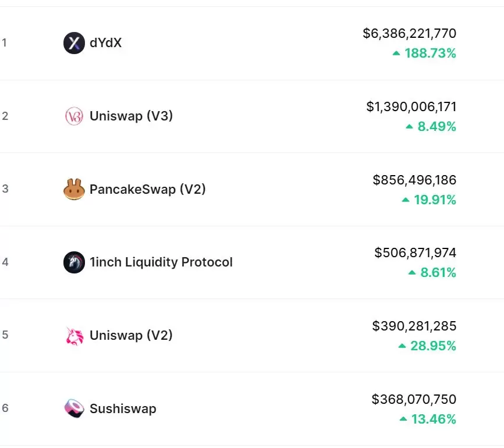Open the Sushiswap name link
Image resolution: width=504 pixels, height=448 pixels.
[x=123, y=408]
